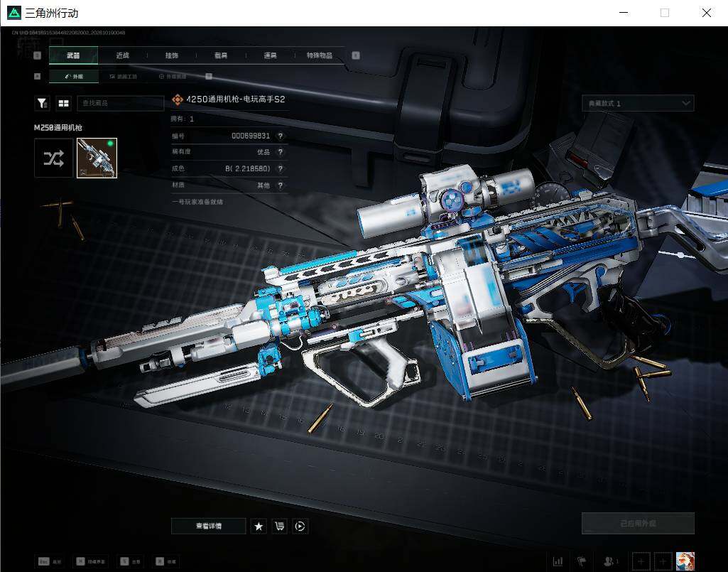Open the 挂饰 tab
This screenshot has width=728, height=572.
tap(172, 55)
